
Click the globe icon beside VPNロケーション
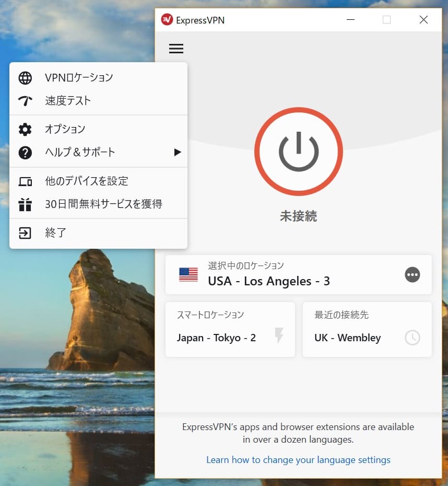point(25,78)
